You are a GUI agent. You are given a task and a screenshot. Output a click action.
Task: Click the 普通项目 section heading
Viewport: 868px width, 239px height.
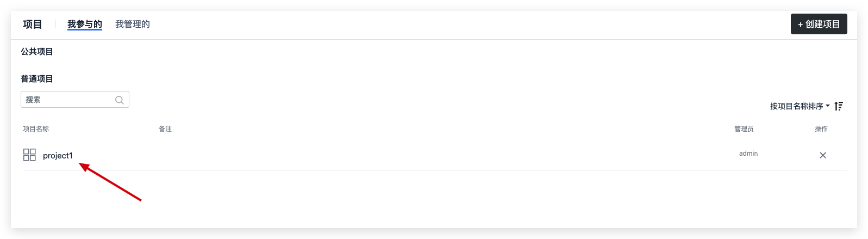37,79
